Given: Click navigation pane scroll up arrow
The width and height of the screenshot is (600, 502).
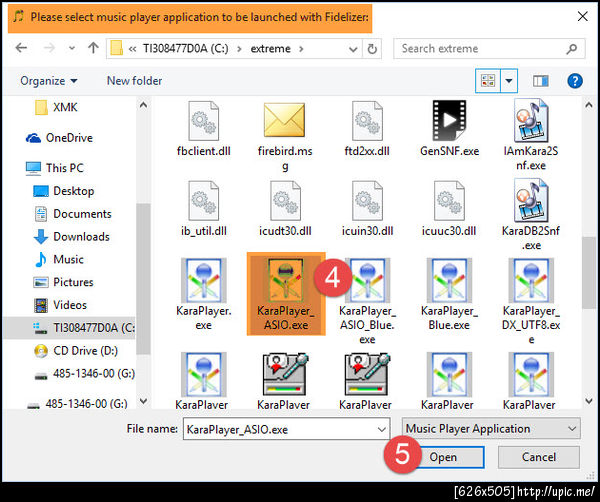Looking at the screenshot, I should (x=143, y=105).
